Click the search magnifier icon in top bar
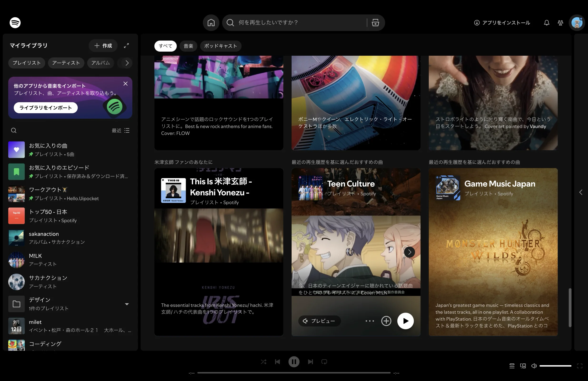 tap(230, 23)
